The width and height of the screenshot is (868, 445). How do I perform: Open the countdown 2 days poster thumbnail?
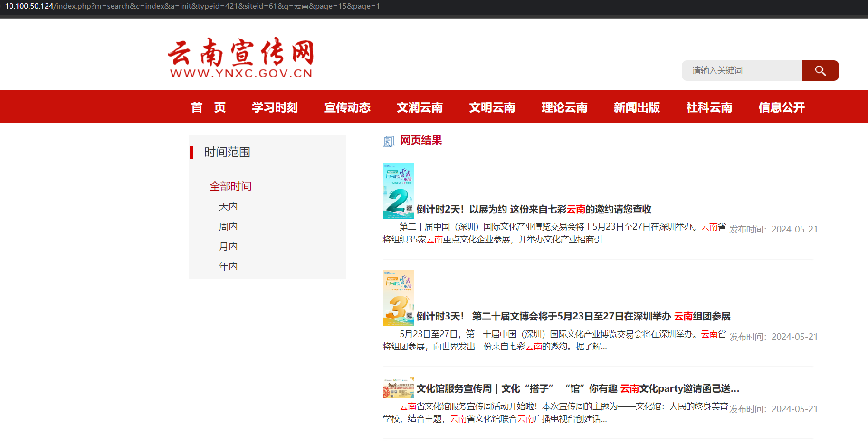point(398,191)
